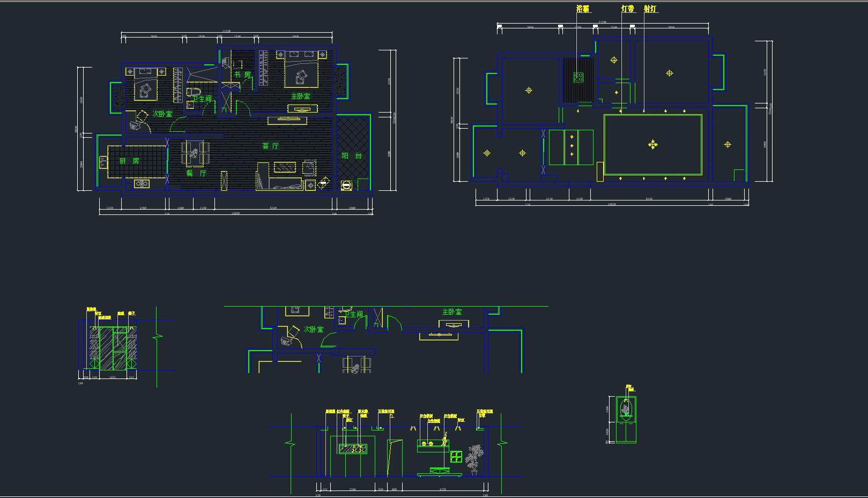
Task: Select the 书房 study room label
Action: [x=242, y=75]
